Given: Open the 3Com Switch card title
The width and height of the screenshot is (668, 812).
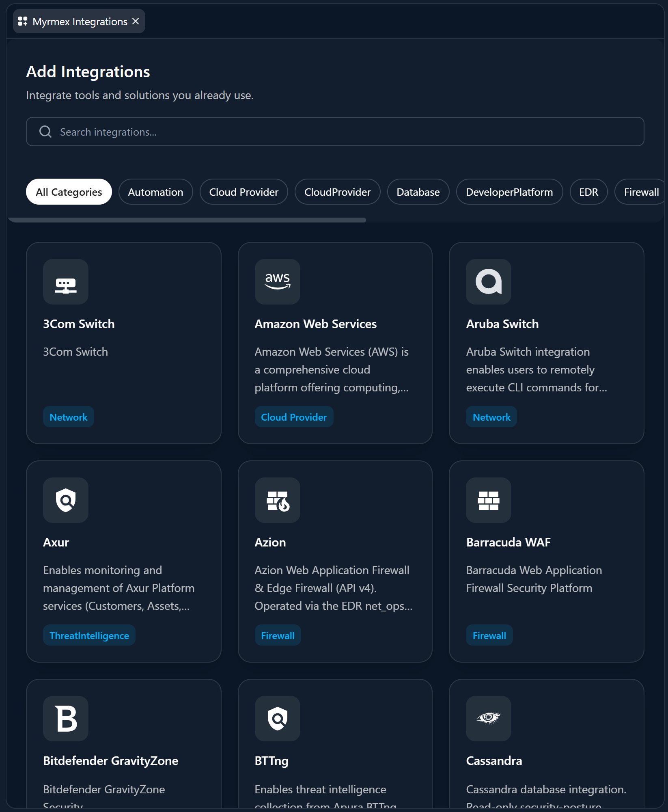Looking at the screenshot, I should tap(79, 324).
